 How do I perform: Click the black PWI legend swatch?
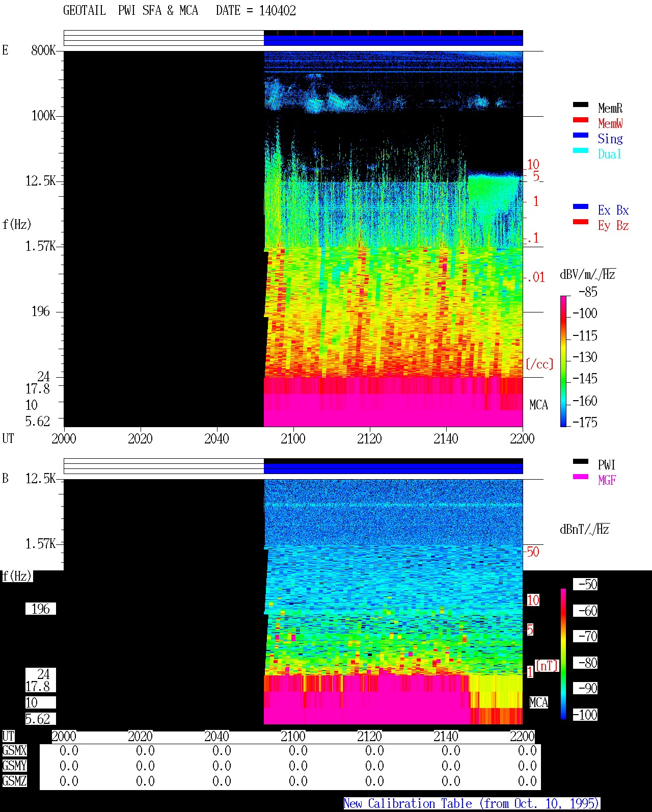[x=581, y=462]
